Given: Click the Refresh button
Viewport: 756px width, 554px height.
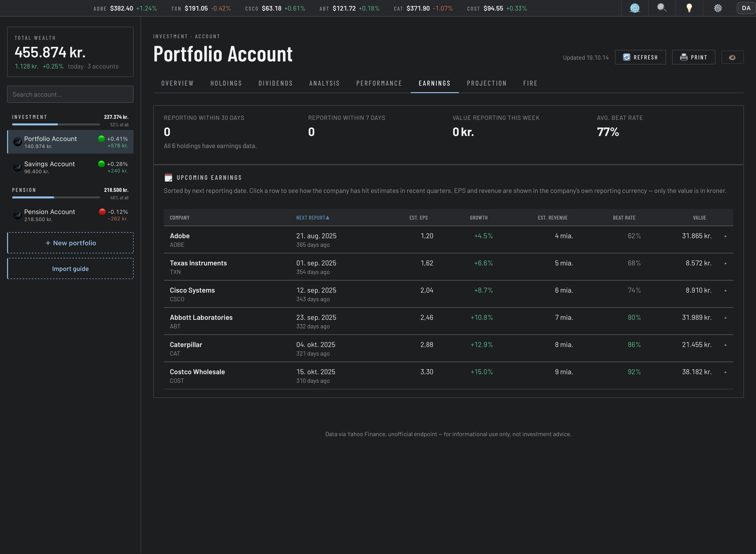Looking at the screenshot, I should pyautogui.click(x=640, y=57).
